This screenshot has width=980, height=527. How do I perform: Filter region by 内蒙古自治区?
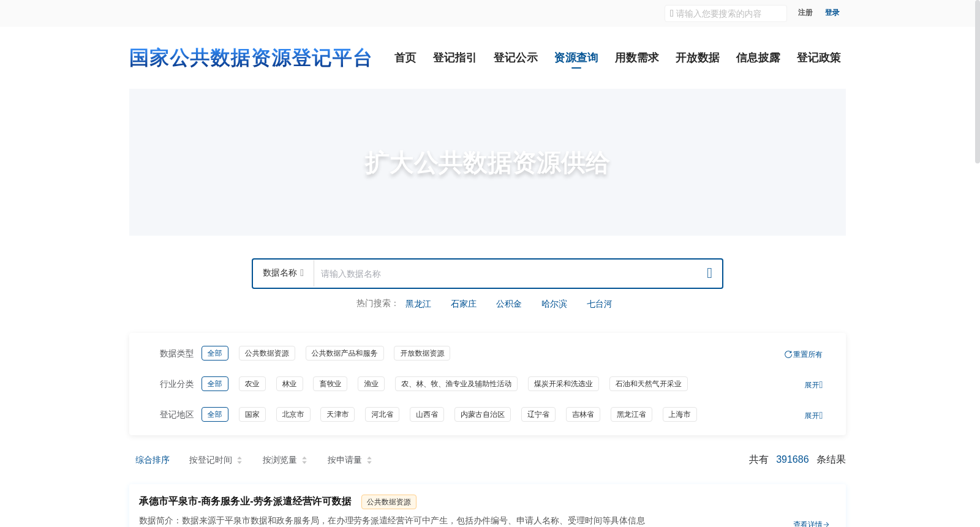point(483,414)
